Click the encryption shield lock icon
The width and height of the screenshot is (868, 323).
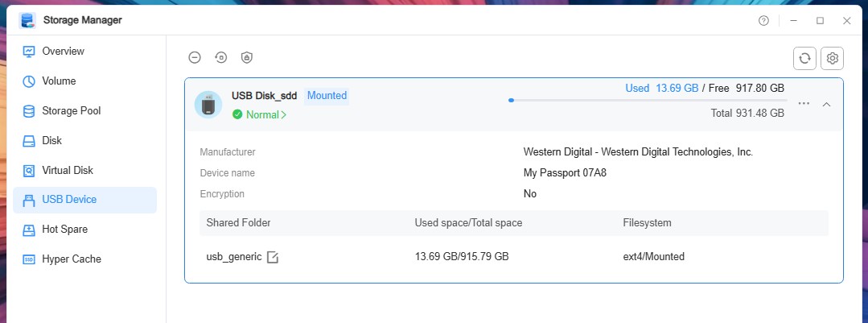247,57
